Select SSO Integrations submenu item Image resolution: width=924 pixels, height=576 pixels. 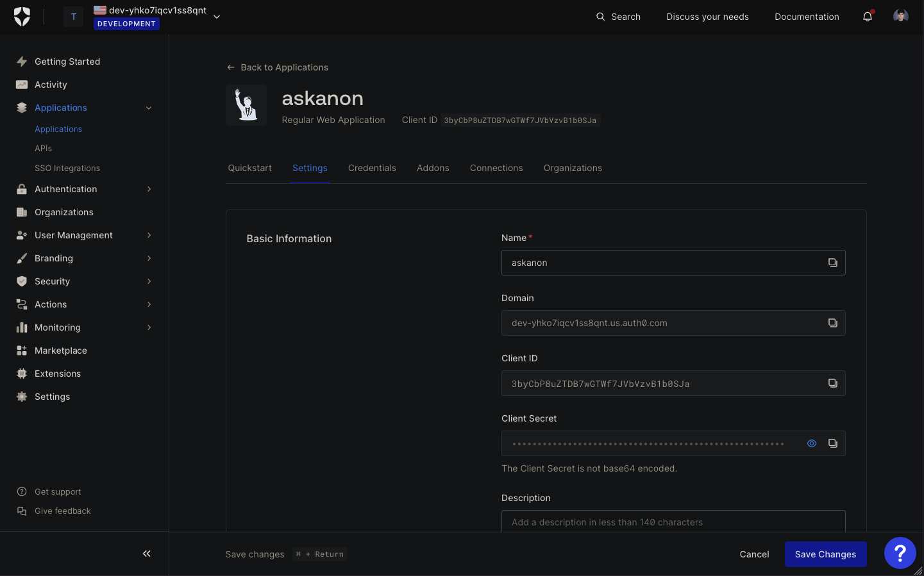[x=67, y=168]
